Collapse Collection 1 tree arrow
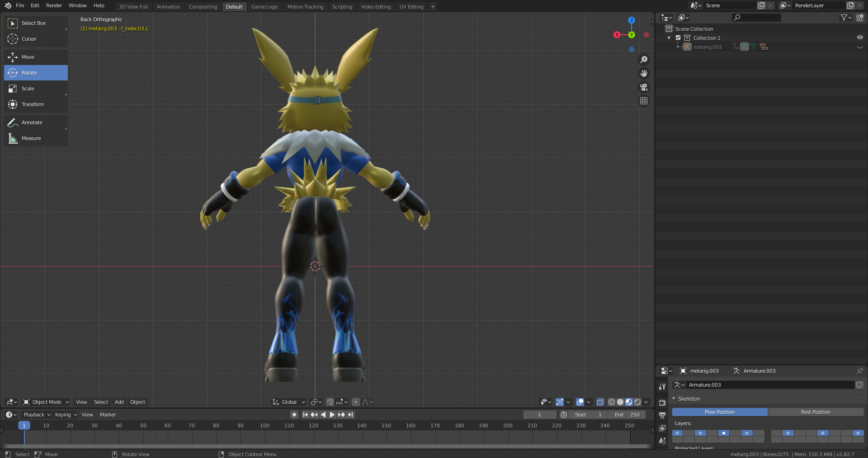The width and height of the screenshot is (868, 458). click(x=669, y=38)
